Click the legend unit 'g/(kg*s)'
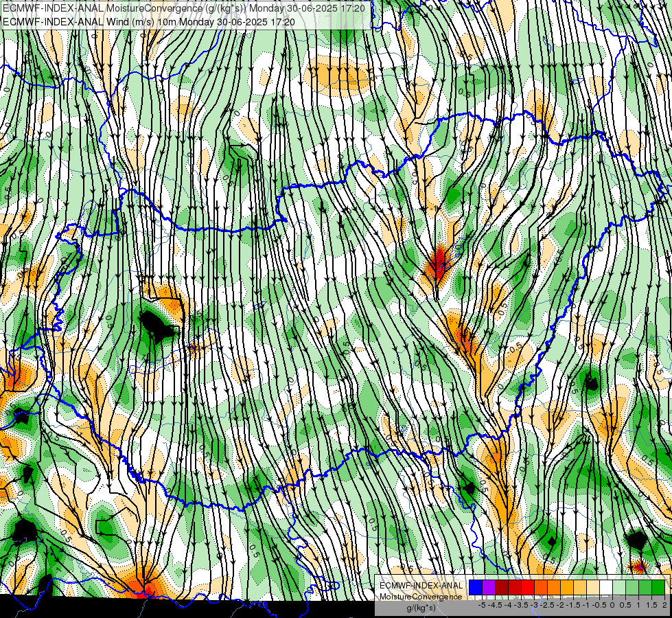672x618 pixels. click(x=421, y=608)
